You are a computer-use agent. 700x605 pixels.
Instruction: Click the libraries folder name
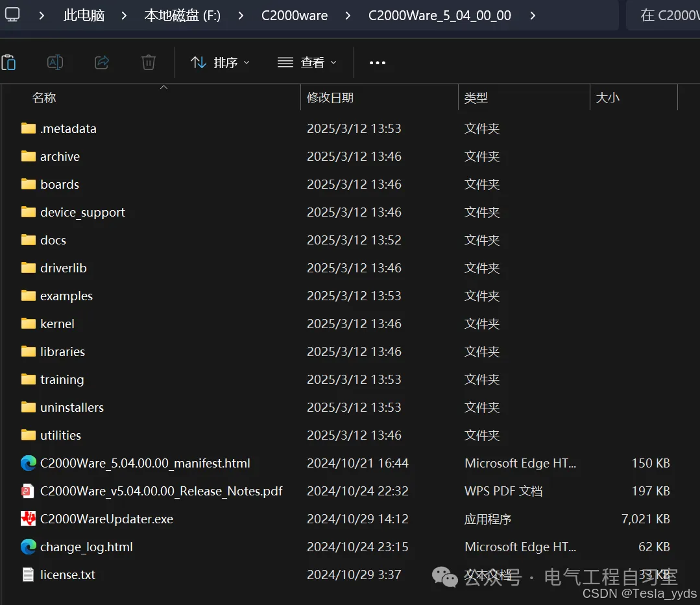click(62, 351)
